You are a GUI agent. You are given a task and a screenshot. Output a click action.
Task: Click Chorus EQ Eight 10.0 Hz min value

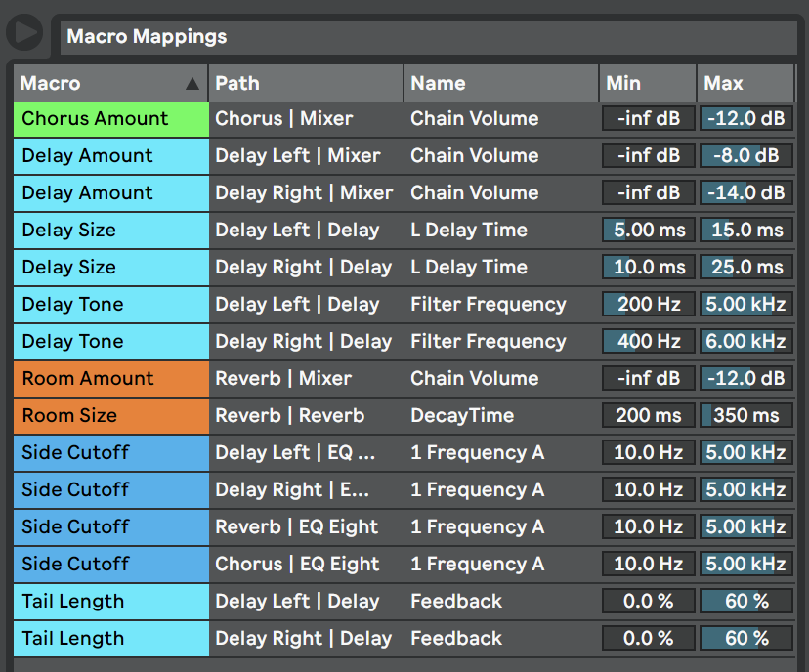tap(649, 565)
